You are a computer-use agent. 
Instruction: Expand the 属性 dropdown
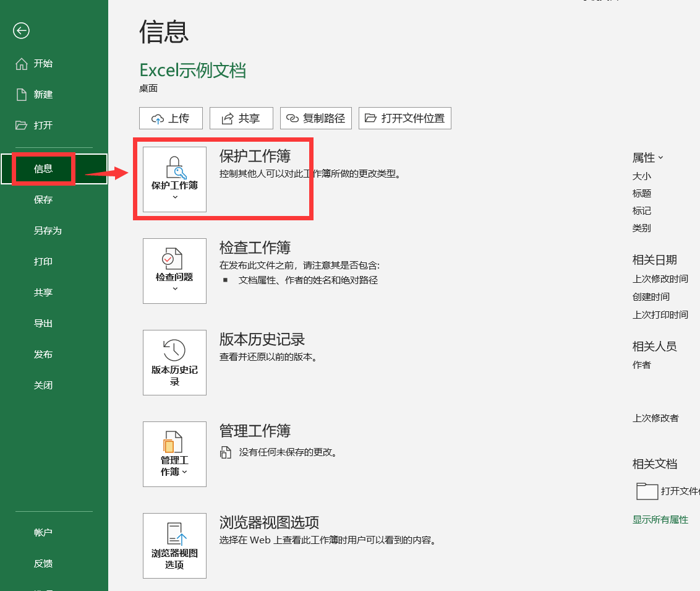(648, 158)
